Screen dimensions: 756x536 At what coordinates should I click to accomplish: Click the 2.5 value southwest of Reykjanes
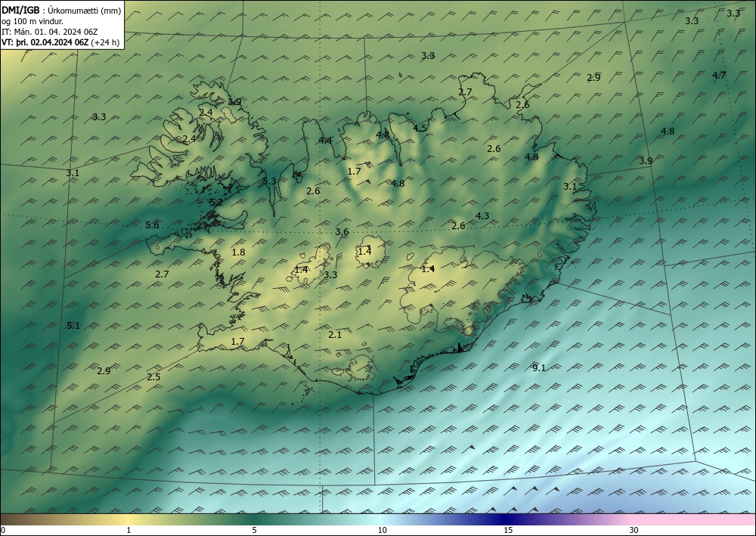click(153, 376)
